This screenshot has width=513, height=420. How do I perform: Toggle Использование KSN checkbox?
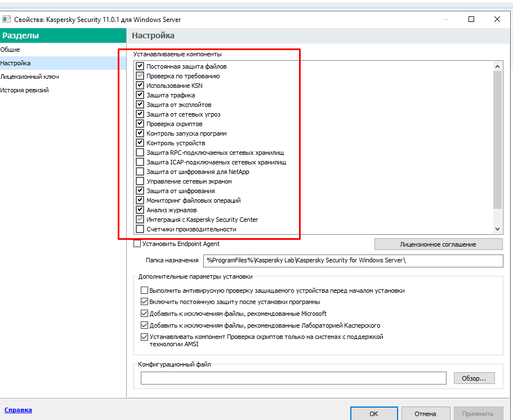140,86
